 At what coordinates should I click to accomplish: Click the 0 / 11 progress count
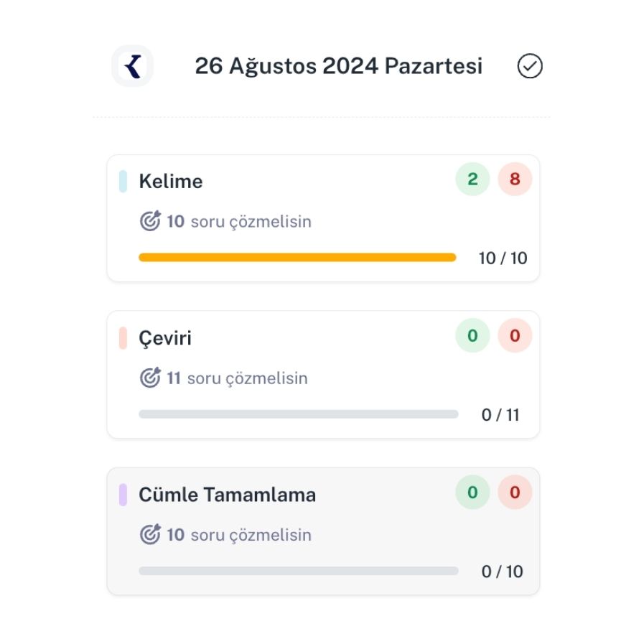(x=500, y=415)
